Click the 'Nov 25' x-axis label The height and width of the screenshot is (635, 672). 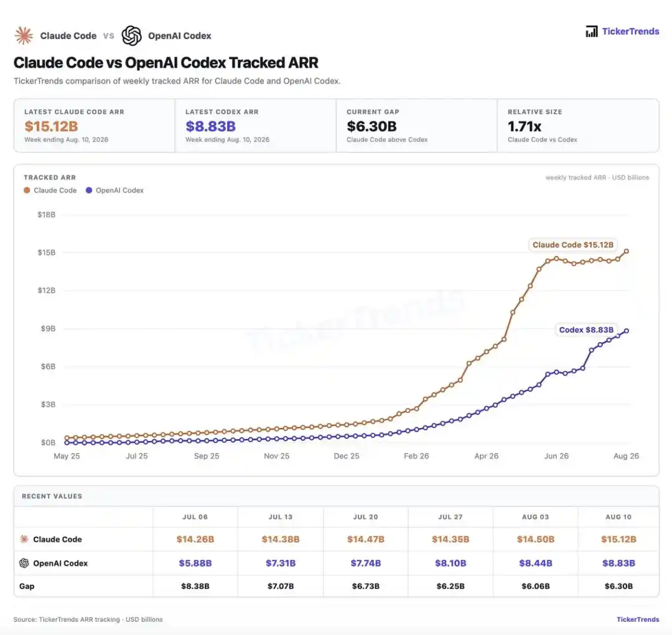pos(276,456)
